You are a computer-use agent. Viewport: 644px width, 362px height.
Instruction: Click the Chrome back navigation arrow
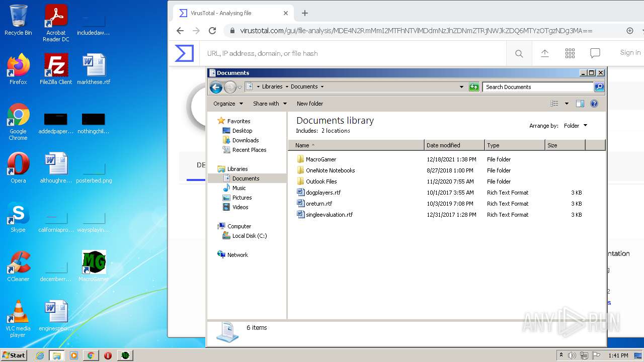(x=180, y=31)
